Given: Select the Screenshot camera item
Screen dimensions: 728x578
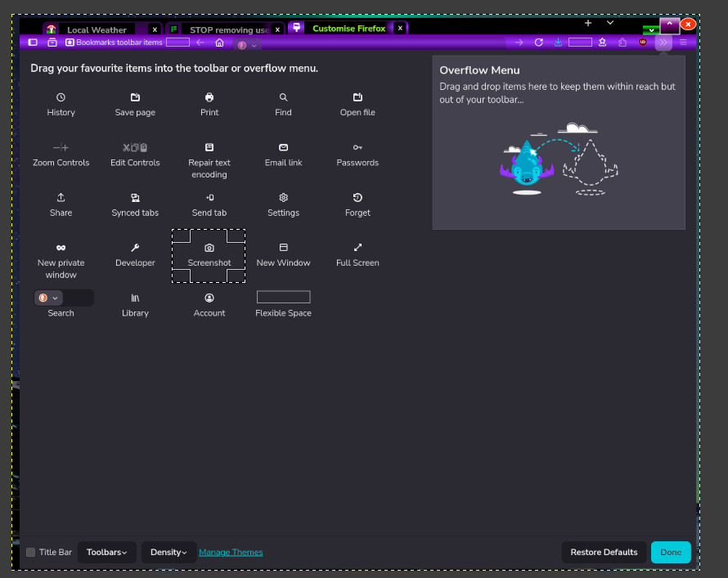Looking at the screenshot, I should click(x=209, y=255).
